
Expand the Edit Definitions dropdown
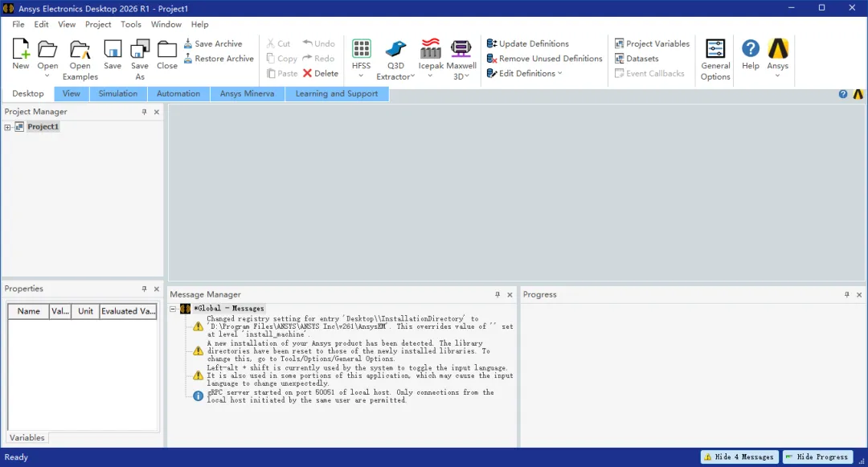coord(559,73)
